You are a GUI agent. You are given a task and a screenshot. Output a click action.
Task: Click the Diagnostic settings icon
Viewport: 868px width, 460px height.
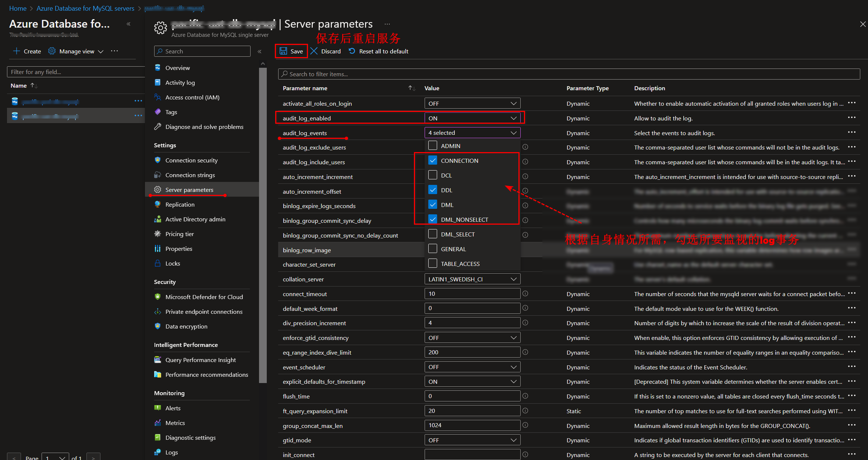tap(157, 438)
